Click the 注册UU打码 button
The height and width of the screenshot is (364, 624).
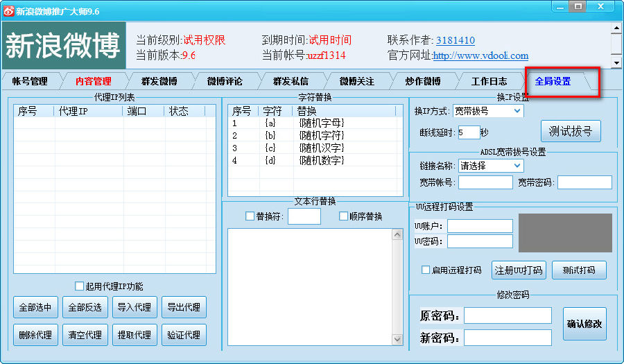coord(519,270)
